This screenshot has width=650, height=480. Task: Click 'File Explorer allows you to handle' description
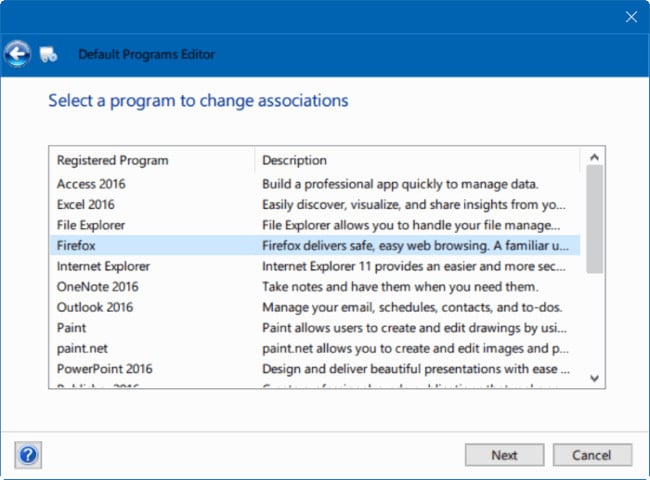(411, 225)
